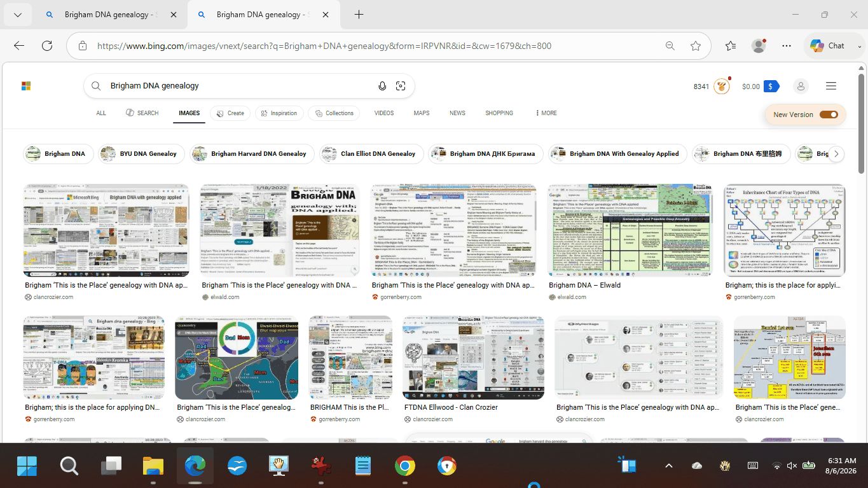Open Edge Settings and more menu
The width and height of the screenshot is (868, 488).
coord(787,46)
